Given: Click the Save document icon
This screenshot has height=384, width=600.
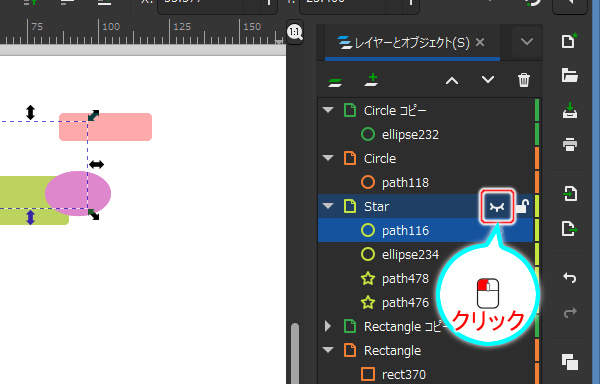Looking at the screenshot, I should (x=570, y=111).
